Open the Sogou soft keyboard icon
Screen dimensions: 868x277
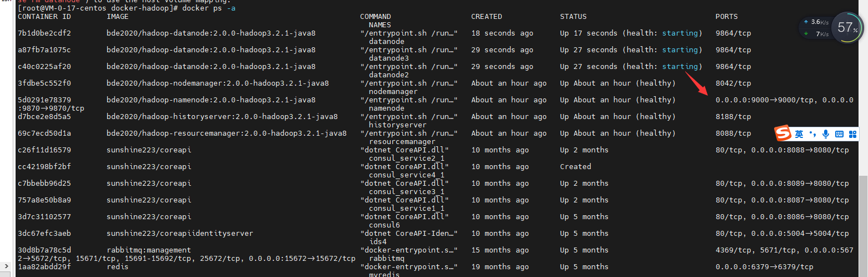[839, 134]
